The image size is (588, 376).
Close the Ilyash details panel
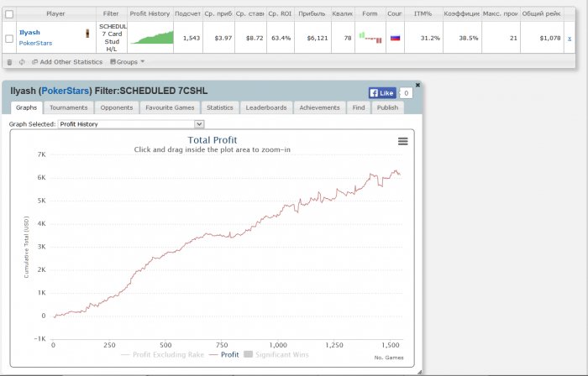click(x=417, y=86)
